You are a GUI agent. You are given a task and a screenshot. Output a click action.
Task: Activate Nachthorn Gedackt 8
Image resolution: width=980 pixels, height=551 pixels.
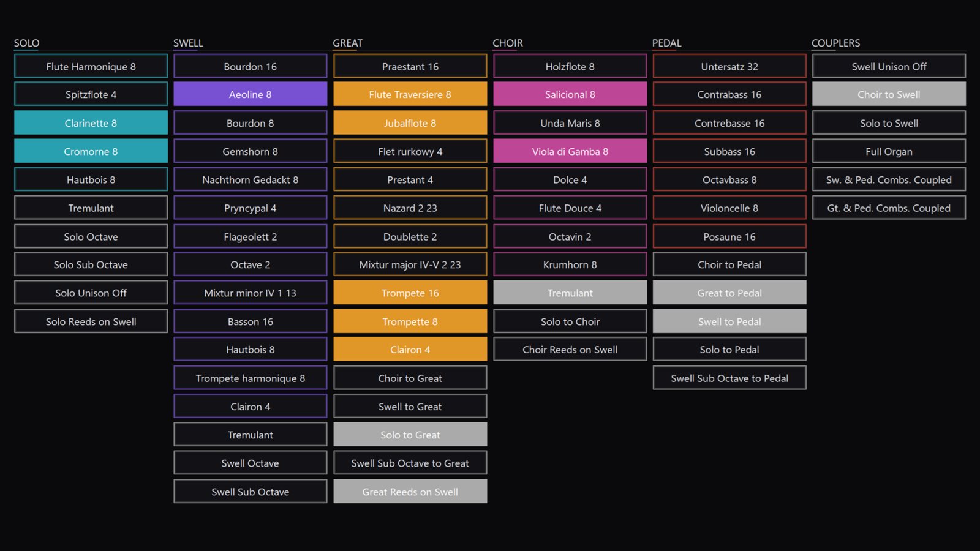pos(251,179)
